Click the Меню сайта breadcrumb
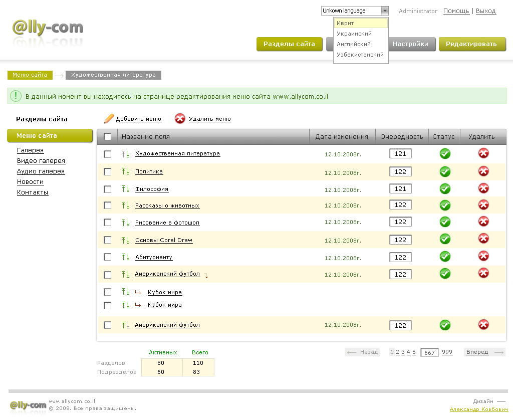The image size is (513, 420). (x=30, y=75)
